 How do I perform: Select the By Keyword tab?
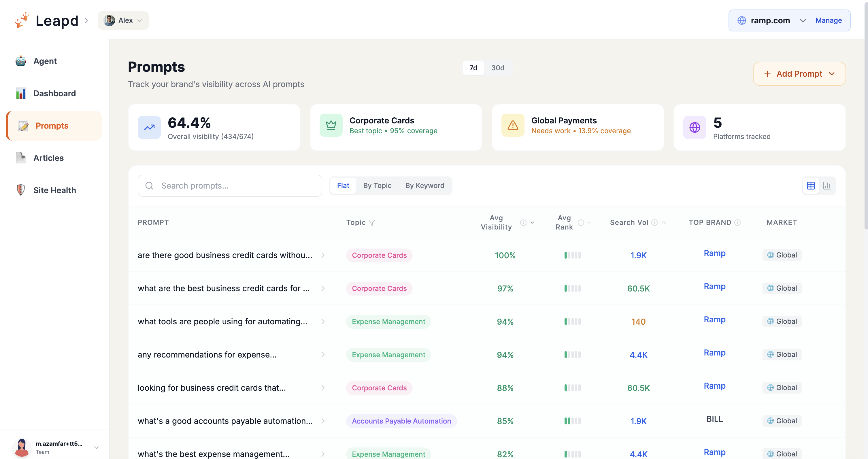point(424,185)
